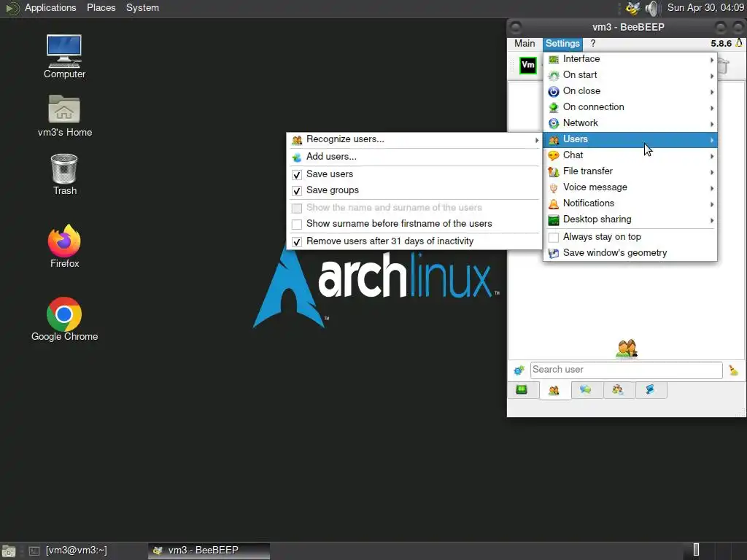Toggle the Save users checkbox

(297, 175)
